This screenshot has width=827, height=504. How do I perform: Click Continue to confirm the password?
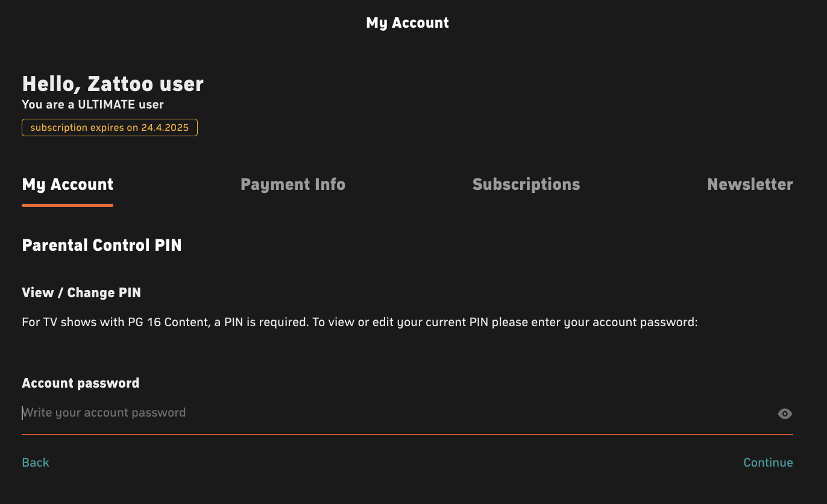[768, 462]
